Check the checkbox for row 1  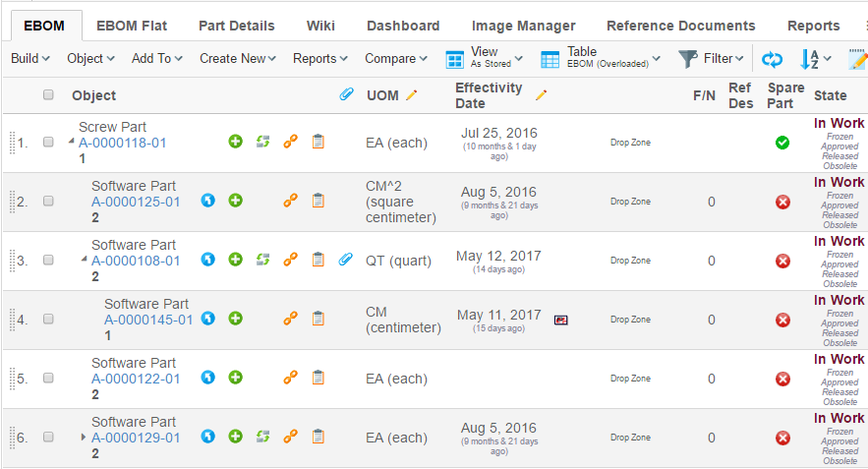coord(48,143)
